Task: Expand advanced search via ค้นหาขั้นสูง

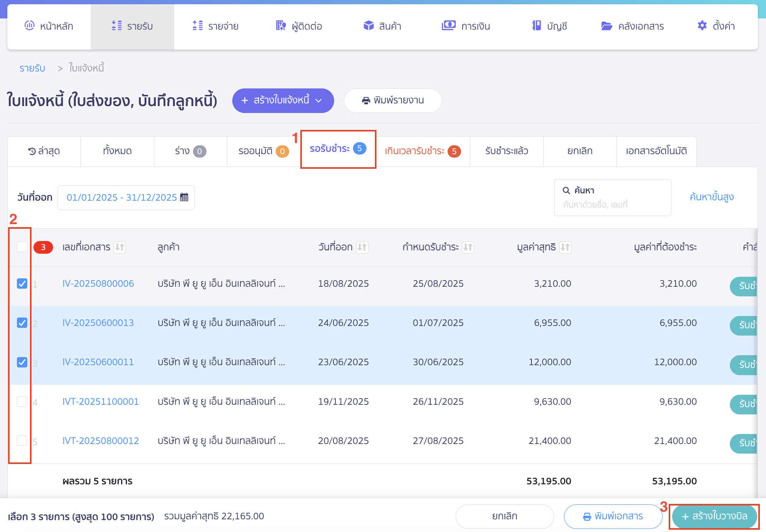Action: [x=711, y=197]
